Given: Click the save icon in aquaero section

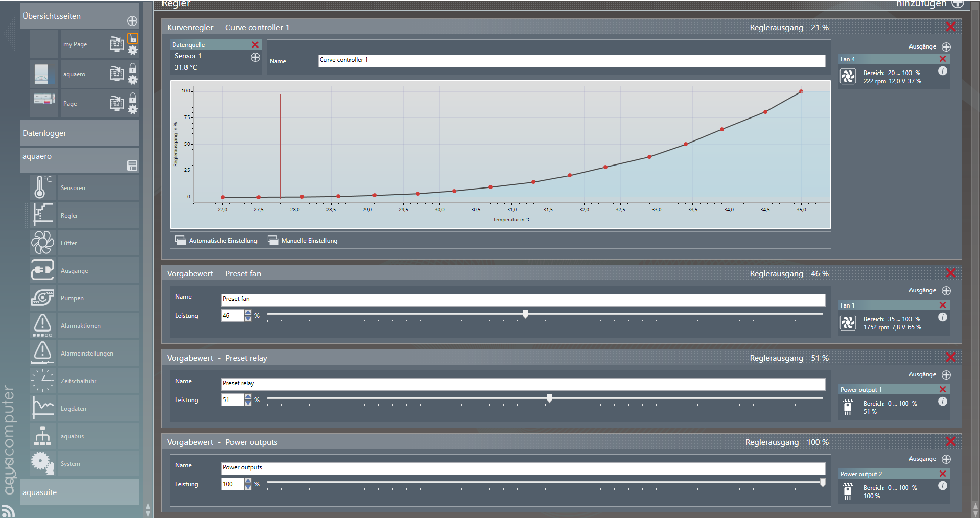Looking at the screenshot, I should pyautogui.click(x=132, y=166).
